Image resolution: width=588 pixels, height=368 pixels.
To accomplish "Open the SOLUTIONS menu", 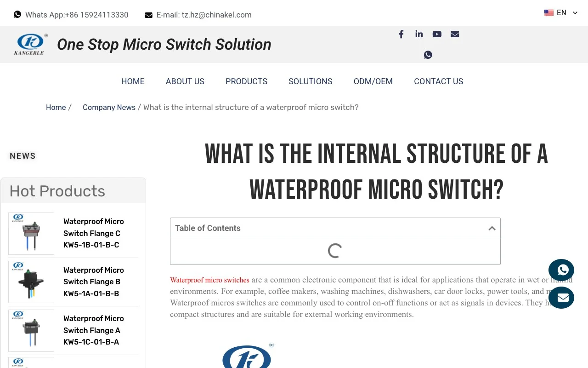I will tap(311, 81).
